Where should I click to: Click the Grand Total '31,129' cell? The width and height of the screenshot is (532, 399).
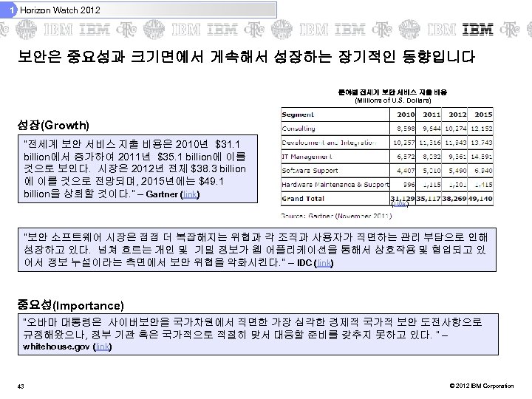pyautogui.click(x=403, y=199)
